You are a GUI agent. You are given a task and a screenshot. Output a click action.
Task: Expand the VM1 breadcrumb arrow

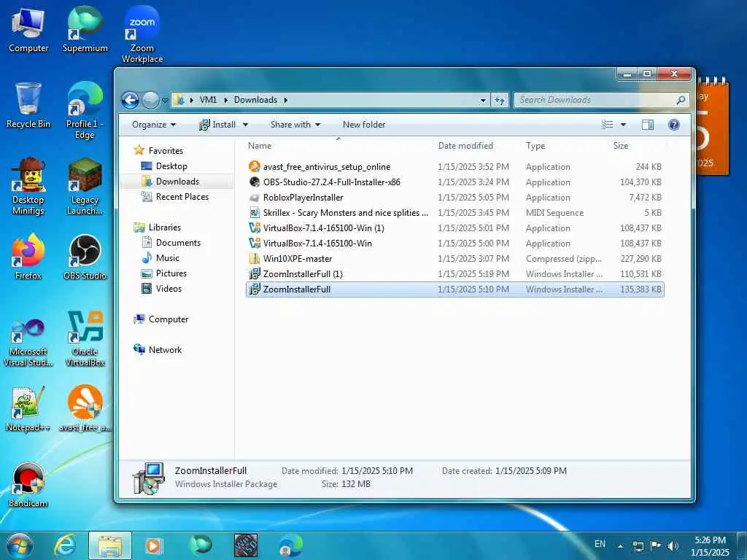point(225,100)
